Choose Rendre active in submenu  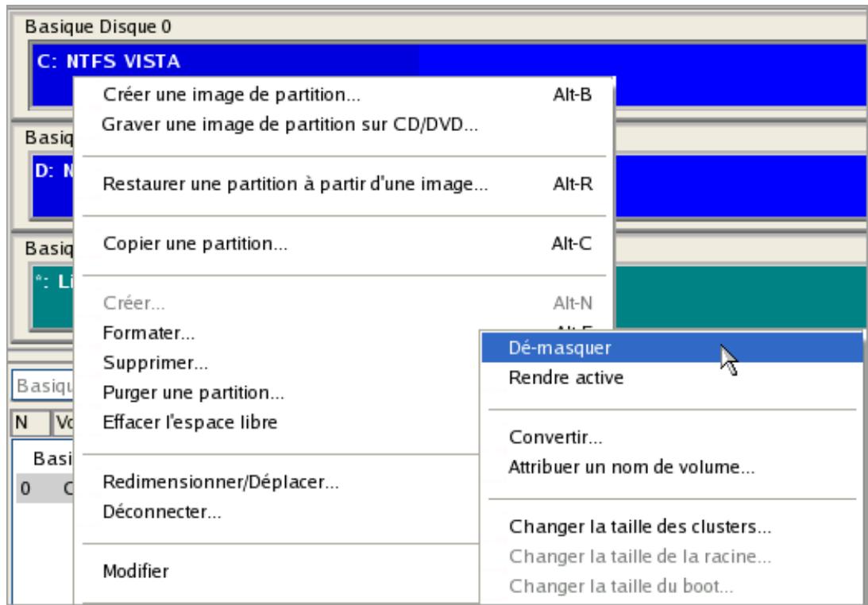pyautogui.click(x=672, y=378)
